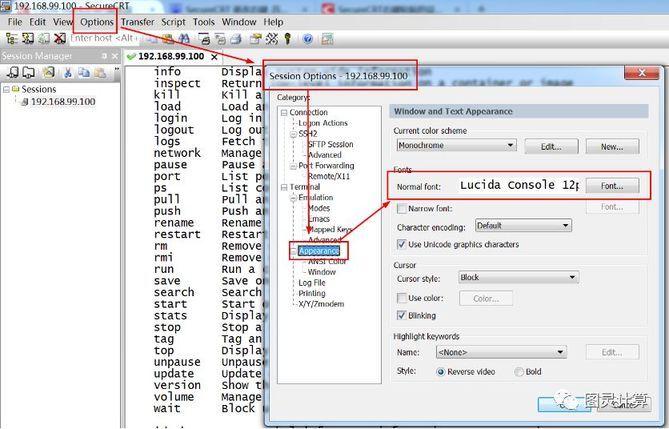Screen dimensions: 669x429
Task: Open the View menu
Action: pos(63,22)
